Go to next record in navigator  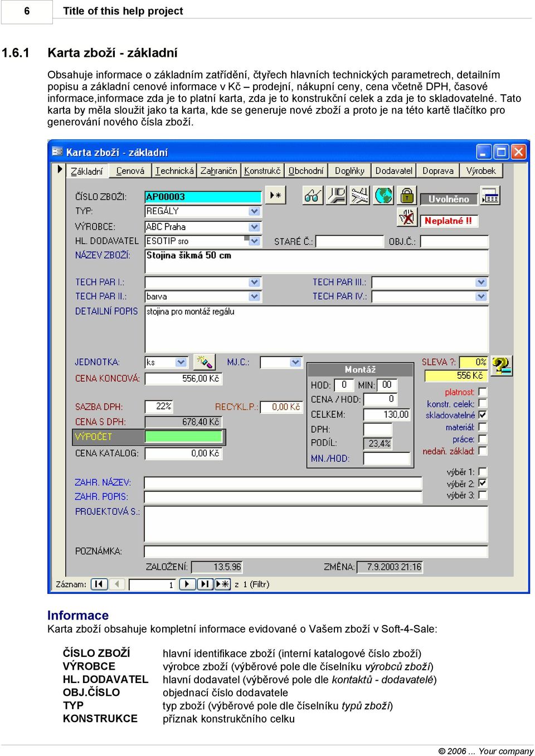[187, 584]
